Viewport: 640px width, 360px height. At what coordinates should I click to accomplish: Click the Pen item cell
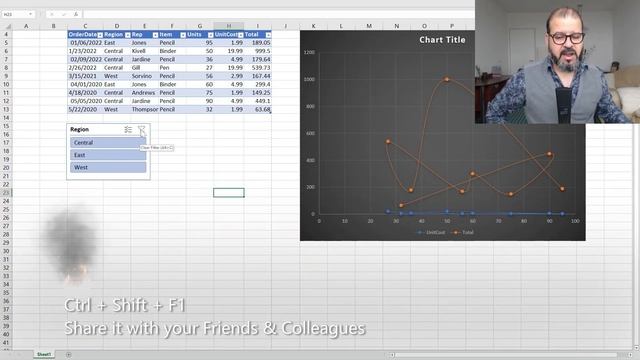(x=172, y=68)
